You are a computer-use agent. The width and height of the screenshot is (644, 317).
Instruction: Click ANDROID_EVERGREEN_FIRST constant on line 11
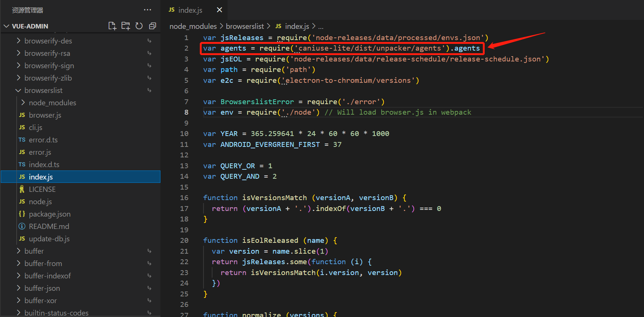[270, 145]
